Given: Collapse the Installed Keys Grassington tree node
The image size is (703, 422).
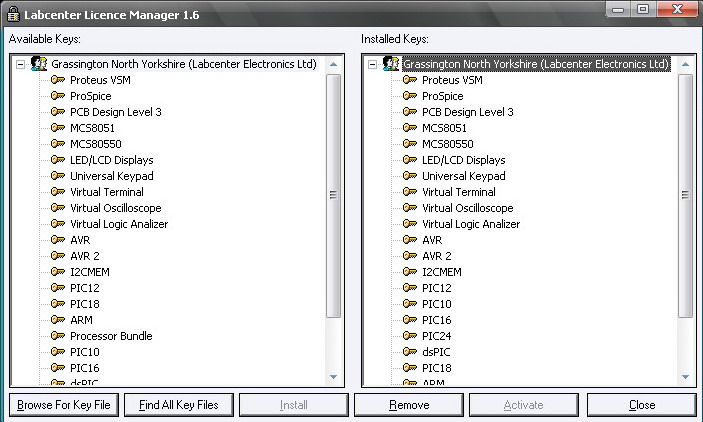Looking at the screenshot, I should click(x=372, y=64).
